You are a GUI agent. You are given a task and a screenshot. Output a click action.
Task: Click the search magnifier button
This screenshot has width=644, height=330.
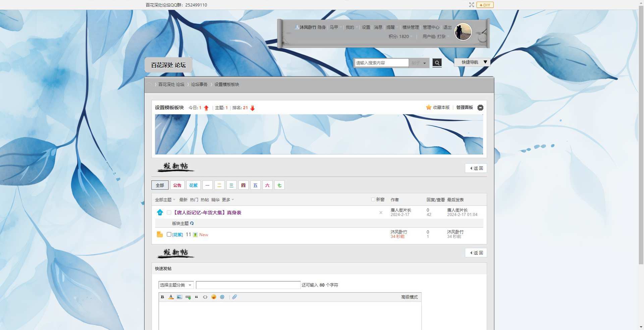click(437, 63)
